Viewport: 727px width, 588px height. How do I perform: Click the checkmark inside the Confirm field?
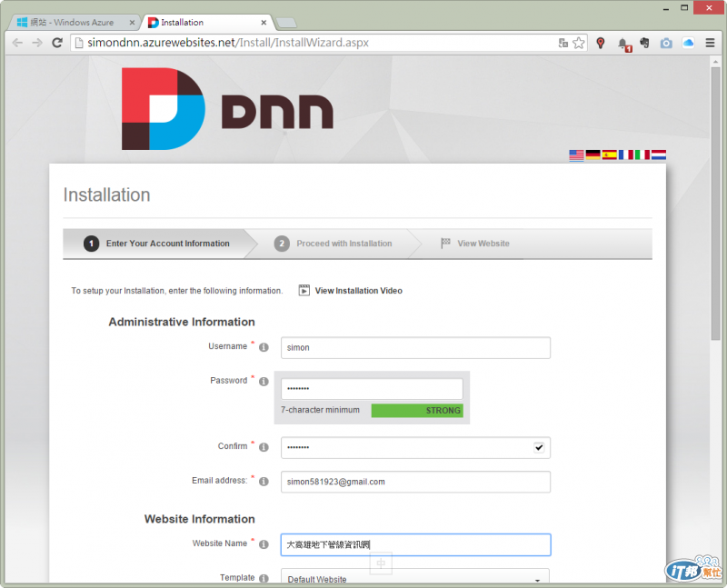539,447
